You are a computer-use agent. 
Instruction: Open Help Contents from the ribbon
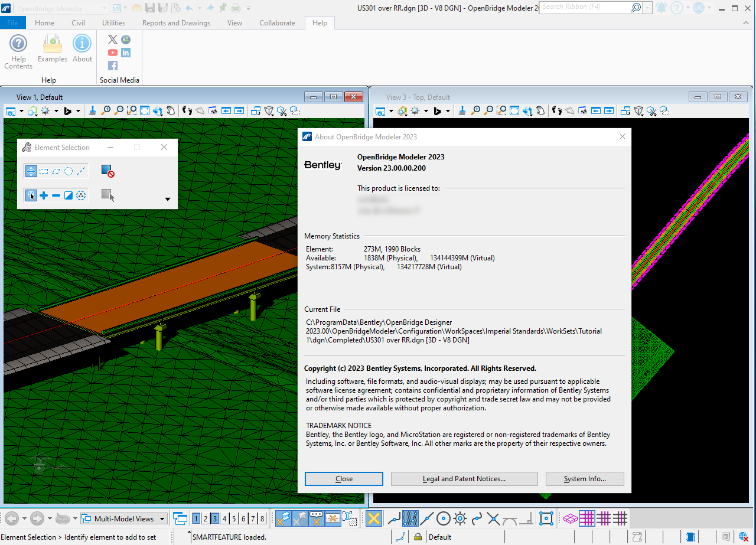coord(18,52)
